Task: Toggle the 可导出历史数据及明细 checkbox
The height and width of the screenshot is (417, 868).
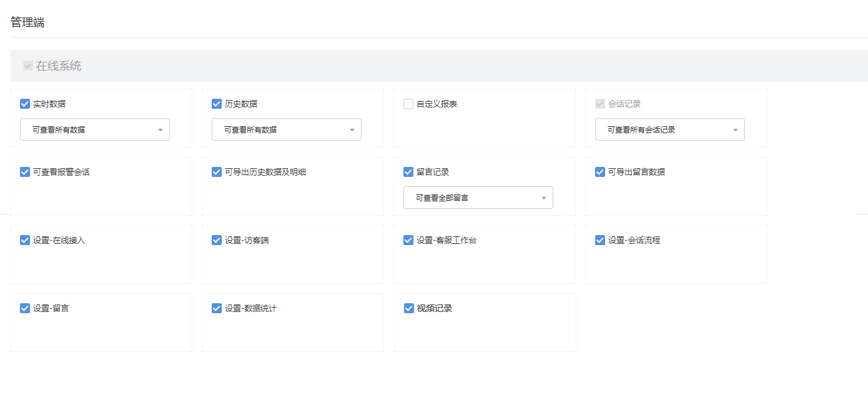Action: pos(217,172)
